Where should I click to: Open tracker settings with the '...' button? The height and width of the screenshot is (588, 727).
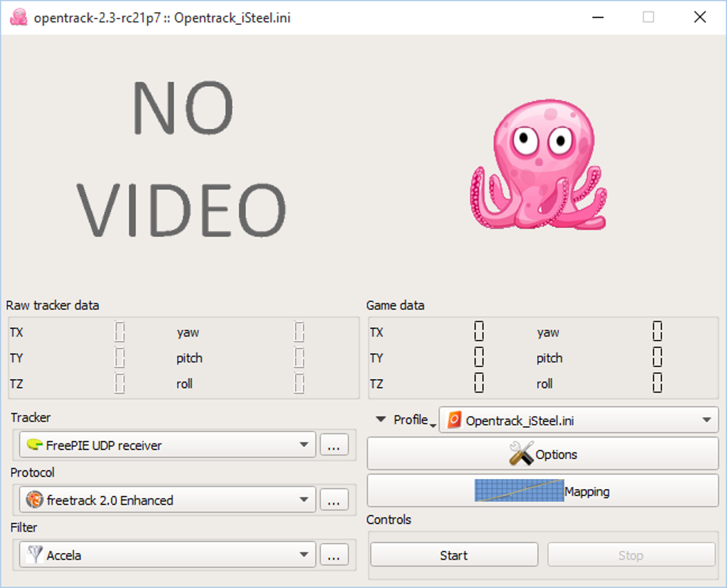tap(334, 445)
